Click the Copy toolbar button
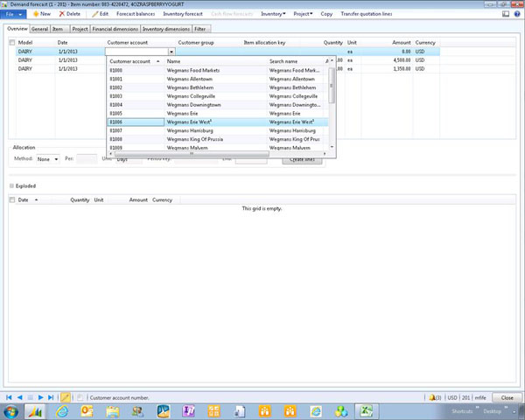Viewport: 525px width, 420px height. pos(326,14)
